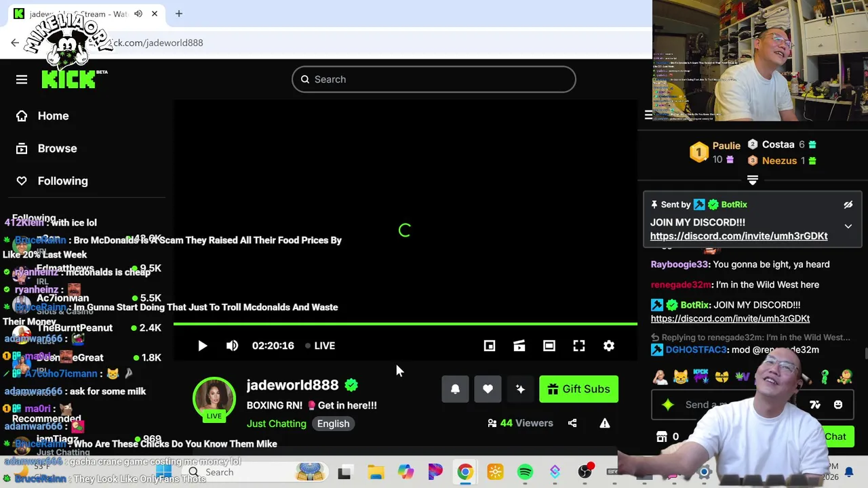Open jadeworld888 profile avatar
This screenshot has width=868, height=488.
coord(214,400)
